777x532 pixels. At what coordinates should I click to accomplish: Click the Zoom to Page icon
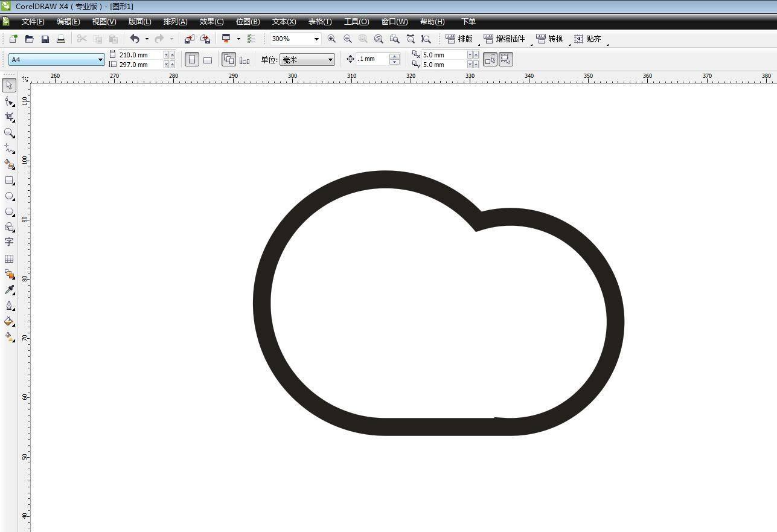[x=394, y=39]
